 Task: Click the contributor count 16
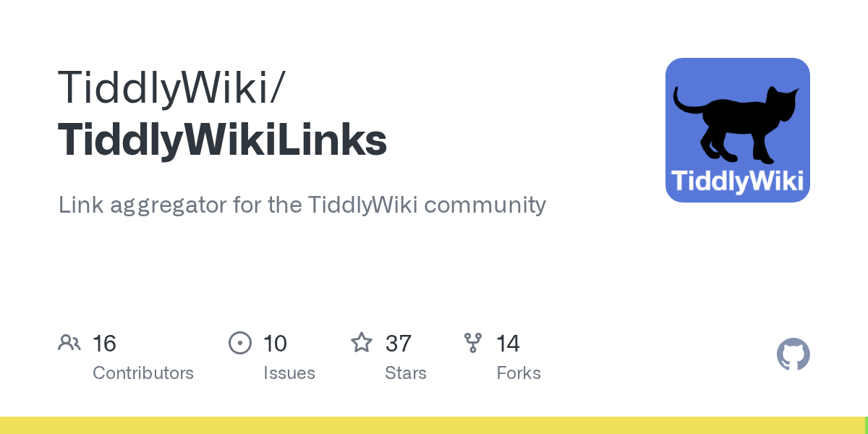pos(104,343)
